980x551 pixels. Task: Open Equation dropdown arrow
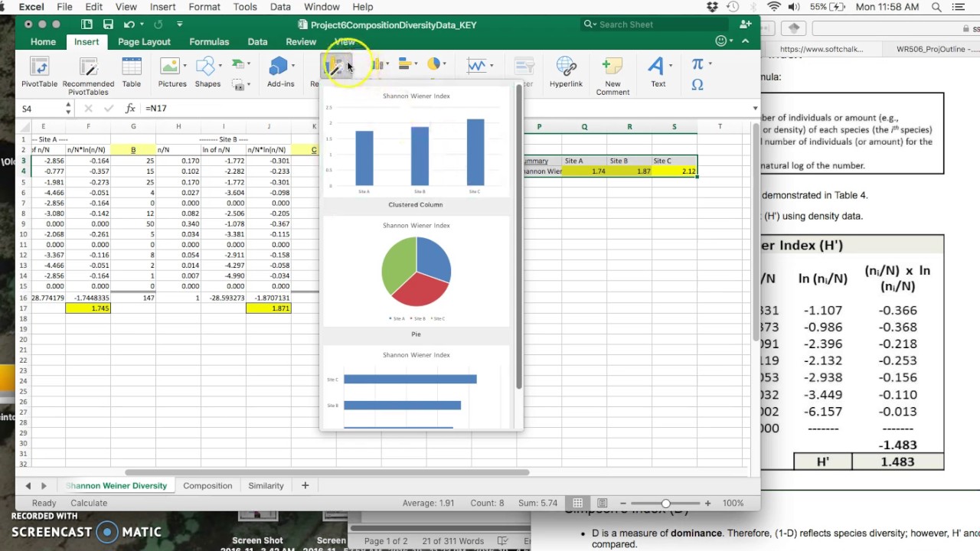(710, 64)
